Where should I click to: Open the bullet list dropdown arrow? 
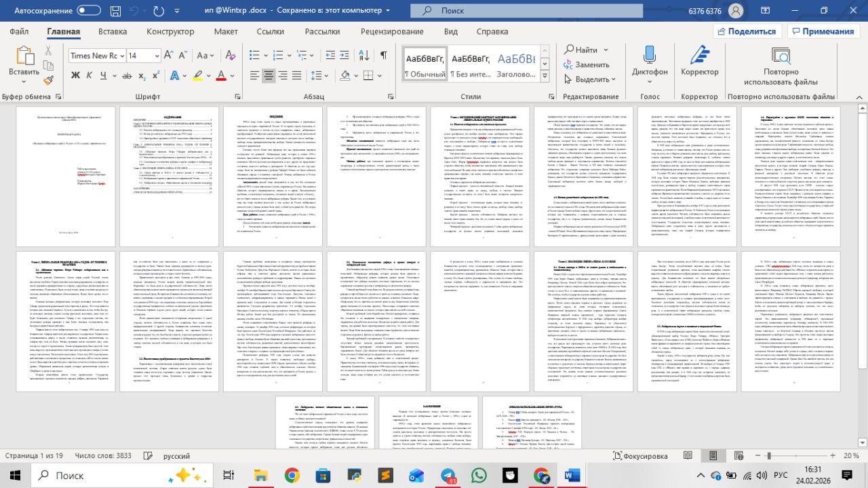266,56
